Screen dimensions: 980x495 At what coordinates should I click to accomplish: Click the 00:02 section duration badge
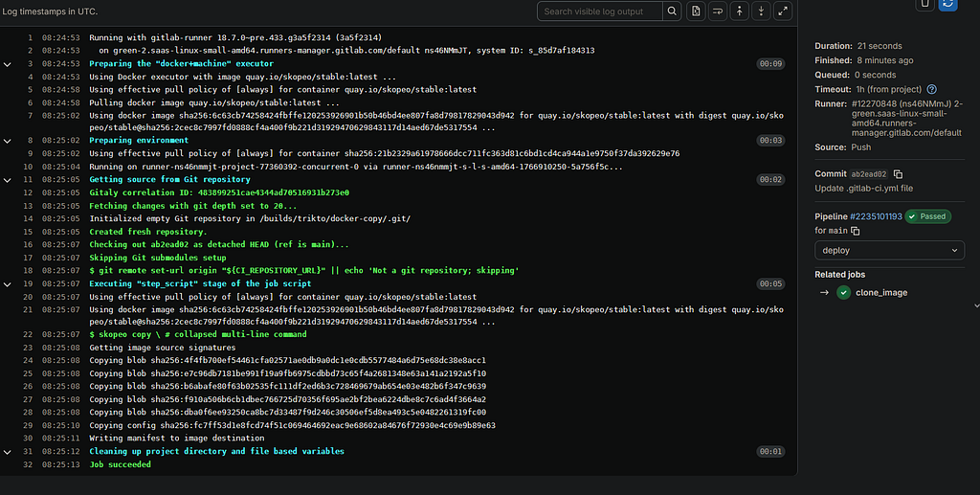770,179
